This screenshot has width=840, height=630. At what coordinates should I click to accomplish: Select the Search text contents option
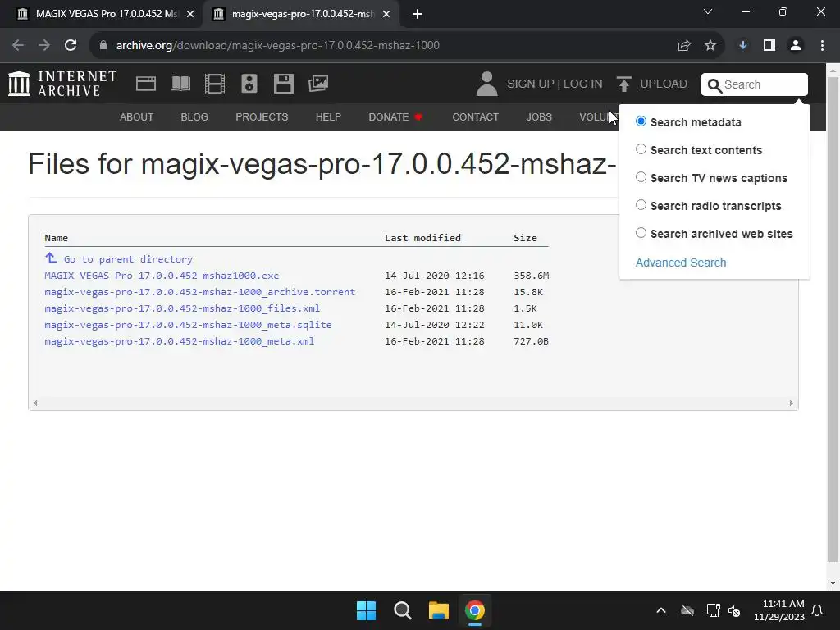pos(641,149)
